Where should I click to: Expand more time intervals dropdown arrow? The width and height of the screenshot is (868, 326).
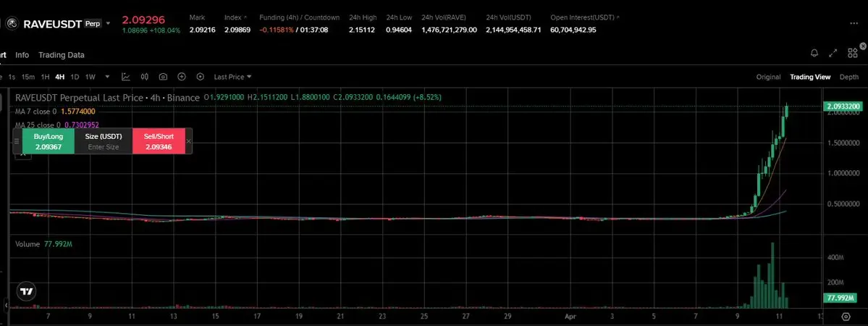(x=107, y=77)
